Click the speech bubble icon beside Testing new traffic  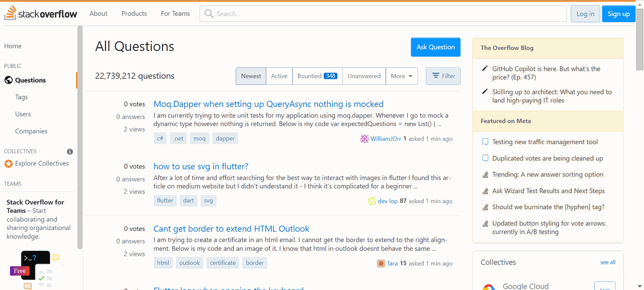point(485,142)
